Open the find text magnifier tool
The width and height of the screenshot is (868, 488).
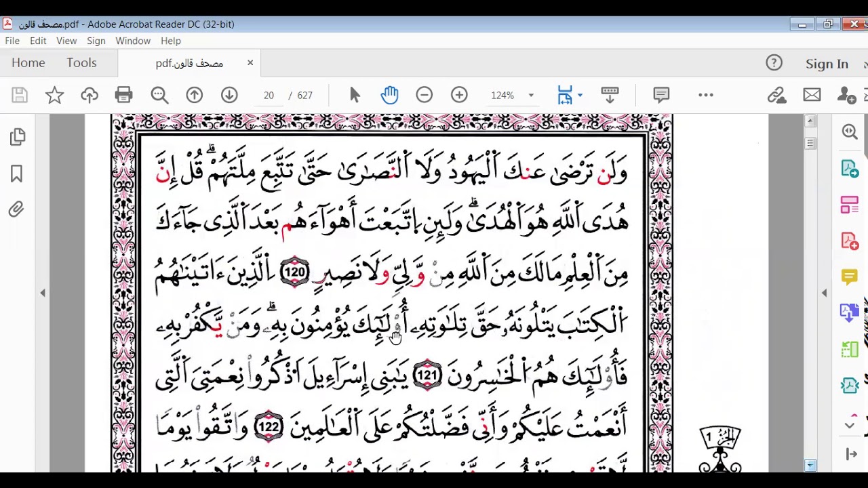[159, 96]
